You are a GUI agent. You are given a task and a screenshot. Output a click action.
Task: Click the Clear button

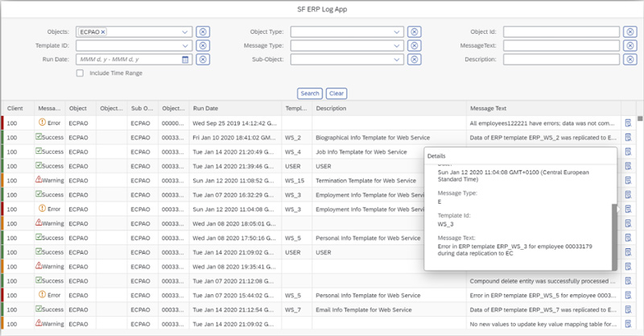336,93
